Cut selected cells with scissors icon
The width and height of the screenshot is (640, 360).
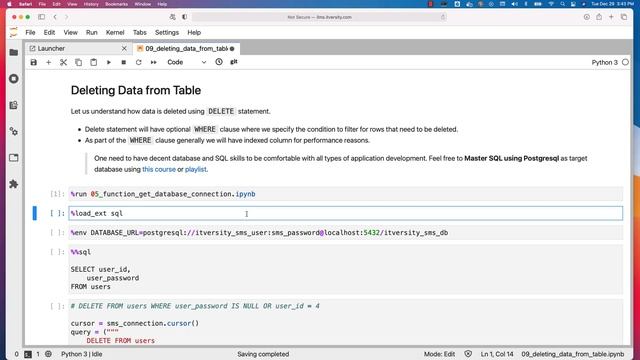click(x=63, y=62)
